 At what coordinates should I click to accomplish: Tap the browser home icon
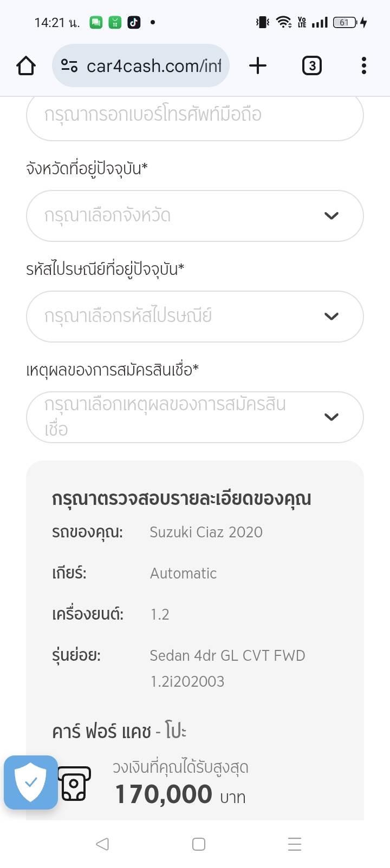pyautogui.click(x=26, y=66)
